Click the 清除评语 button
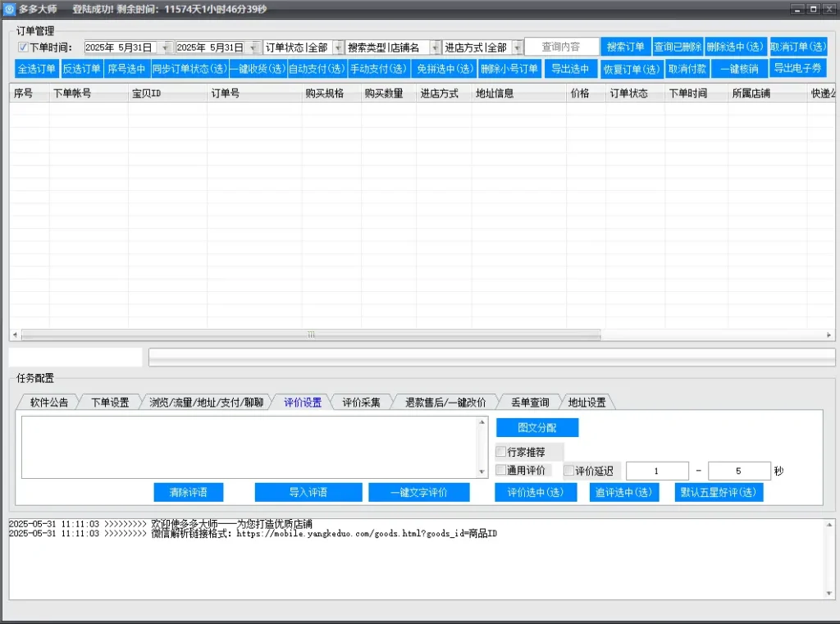Image resolution: width=840 pixels, height=624 pixels. [x=189, y=492]
